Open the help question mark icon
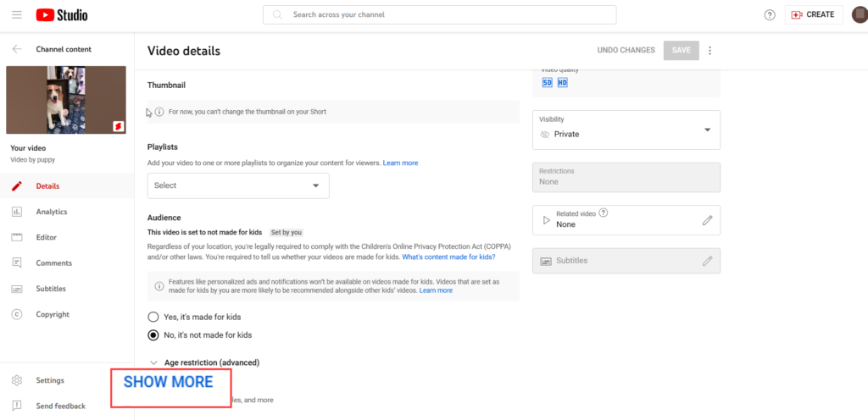Viewport: 868px width, 420px height. [770, 15]
